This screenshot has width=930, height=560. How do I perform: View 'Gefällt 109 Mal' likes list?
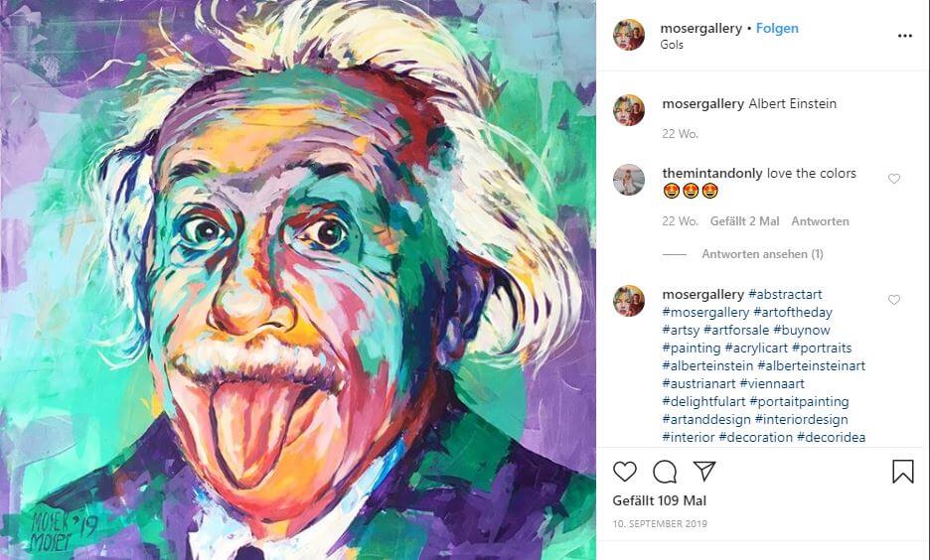point(660,501)
